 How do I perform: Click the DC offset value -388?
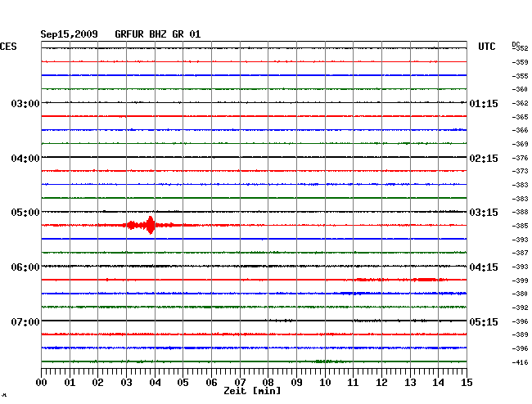[x=520, y=212]
